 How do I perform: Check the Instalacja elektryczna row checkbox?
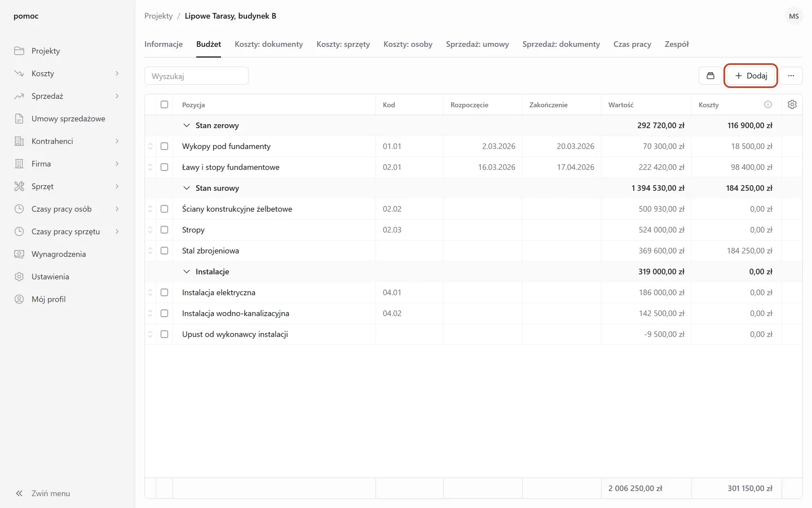pos(165,292)
